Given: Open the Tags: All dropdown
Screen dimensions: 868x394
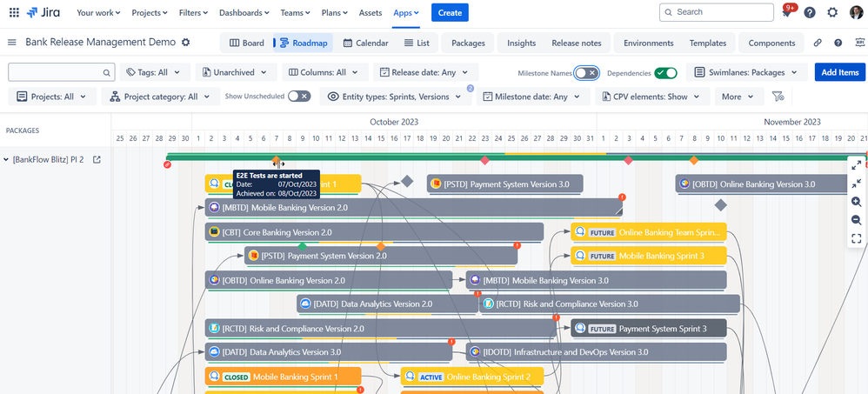Looking at the screenshot, I should point(155,72).
